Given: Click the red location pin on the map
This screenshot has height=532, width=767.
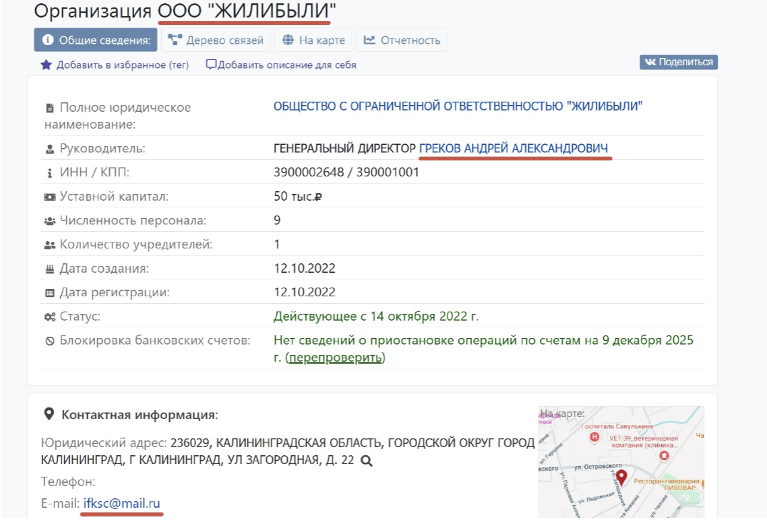Looking at the screenshot, I should [621, 477].
